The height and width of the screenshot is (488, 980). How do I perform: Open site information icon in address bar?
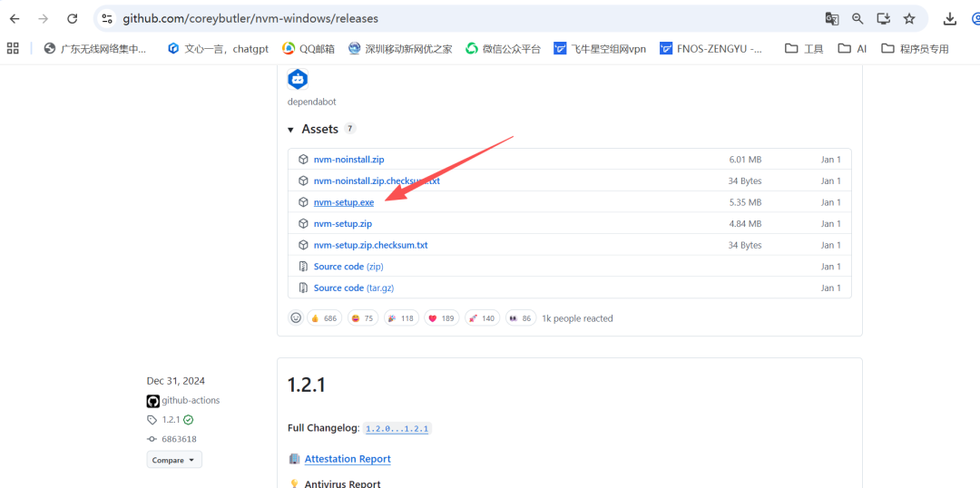tap(107, 19)
